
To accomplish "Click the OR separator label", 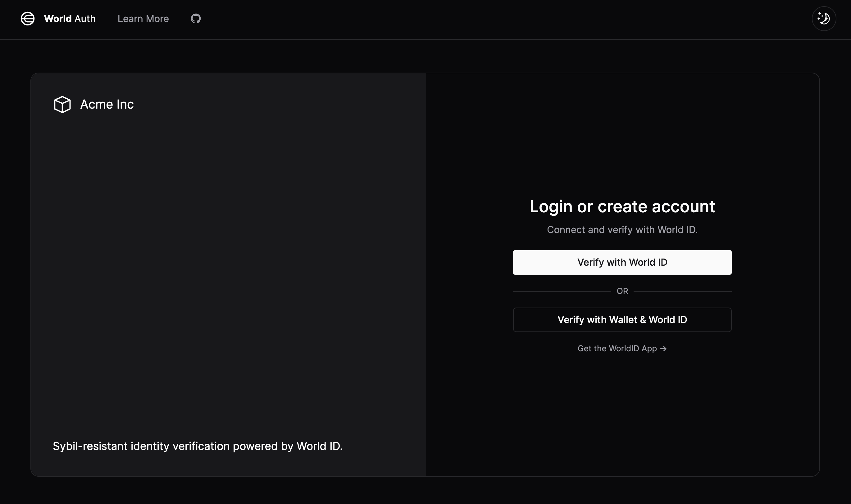I will pyautogui.click(x=622, y=291).
